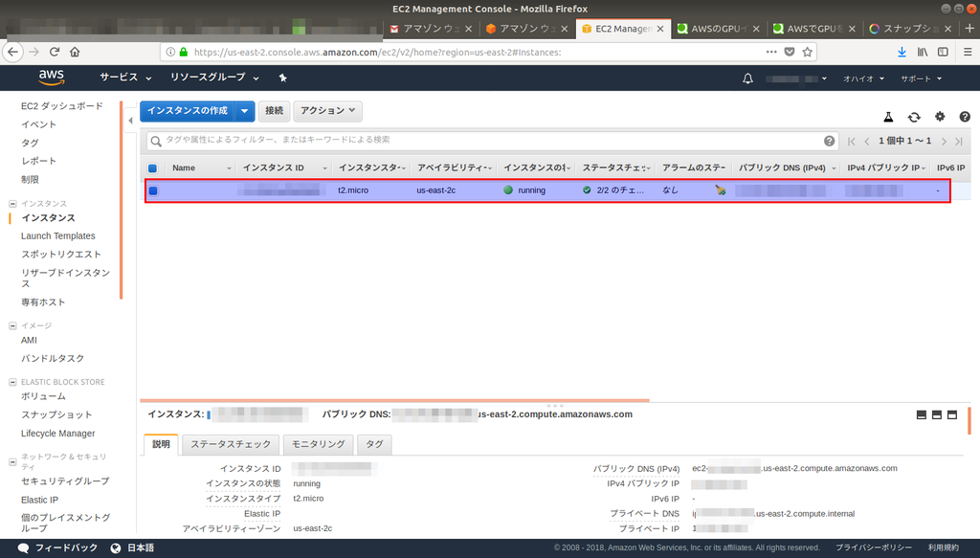Click the search filter help icon
The width and height of the screenshot is (980, 558).
[x=830, y=141]
